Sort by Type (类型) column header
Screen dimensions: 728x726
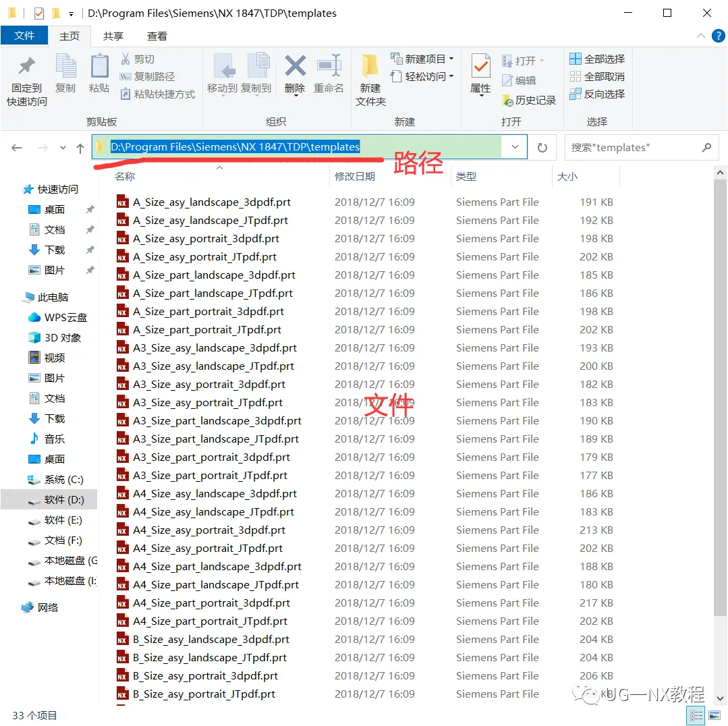tap(466, 176)
